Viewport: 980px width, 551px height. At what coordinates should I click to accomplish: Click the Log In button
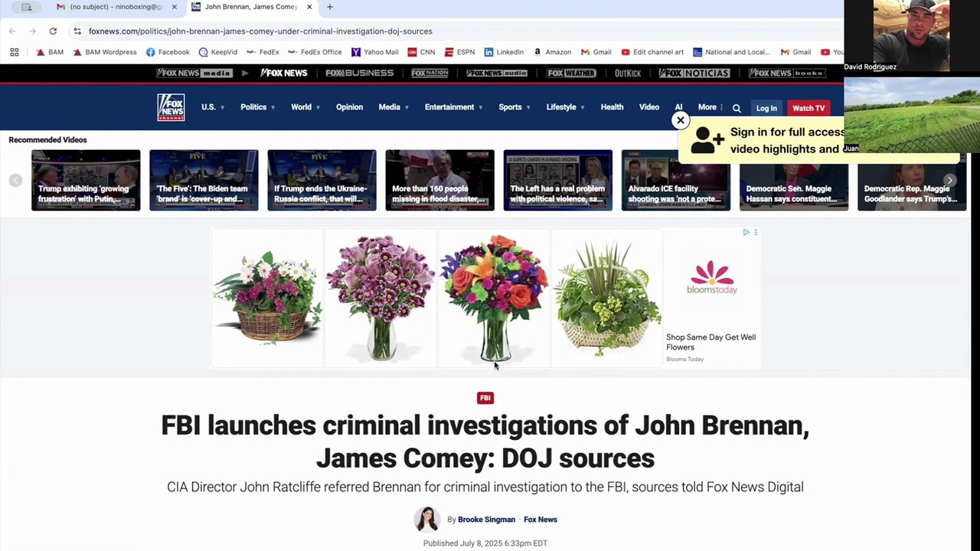[x=766, y=108]
